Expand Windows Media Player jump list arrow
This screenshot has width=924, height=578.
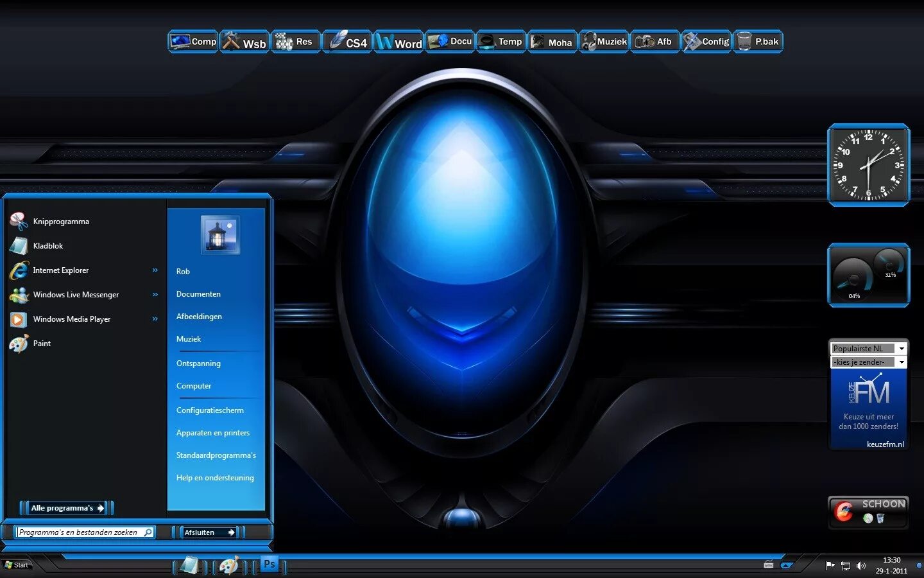click(x=155, y=319)
